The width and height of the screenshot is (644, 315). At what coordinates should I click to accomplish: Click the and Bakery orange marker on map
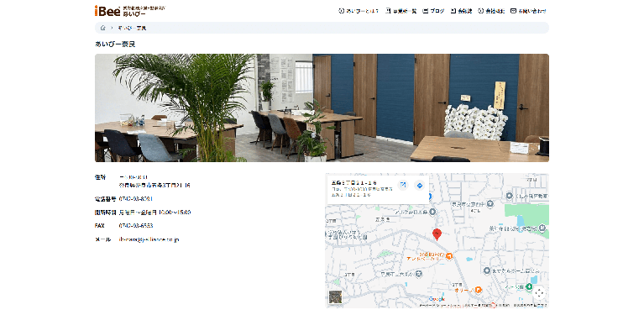tap(449, 256)
